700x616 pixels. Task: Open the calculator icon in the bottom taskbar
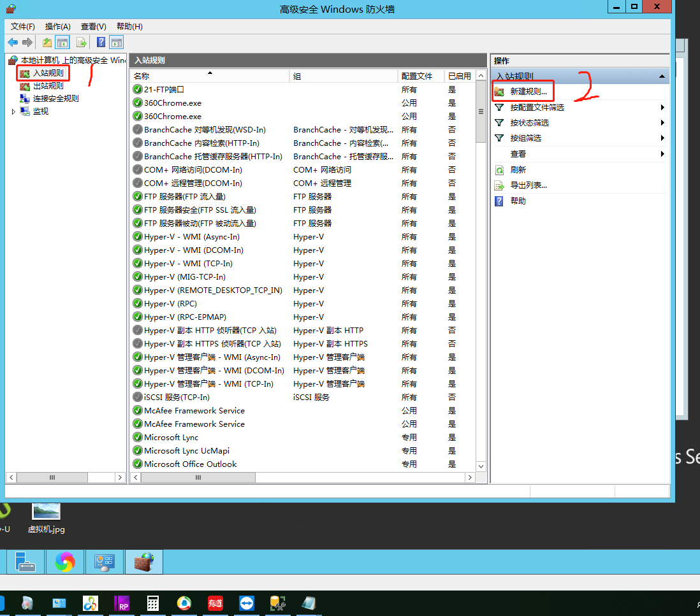(x=152, y=603)
